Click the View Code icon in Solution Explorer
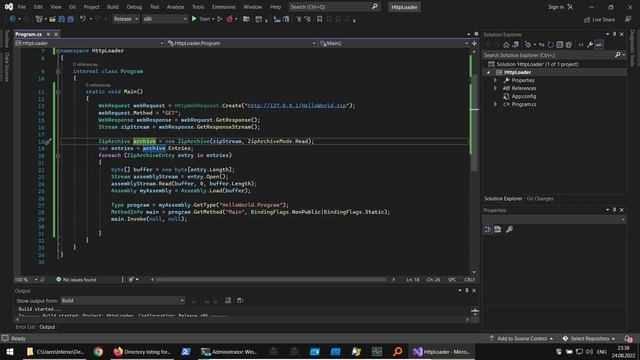 click(x=581, y=45)
